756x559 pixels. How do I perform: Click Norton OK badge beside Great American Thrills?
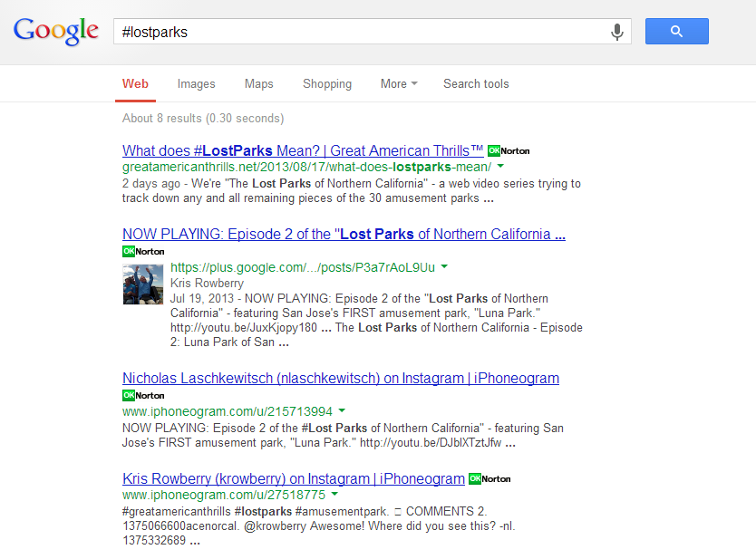pyautogui.click(x=509, y=150)
